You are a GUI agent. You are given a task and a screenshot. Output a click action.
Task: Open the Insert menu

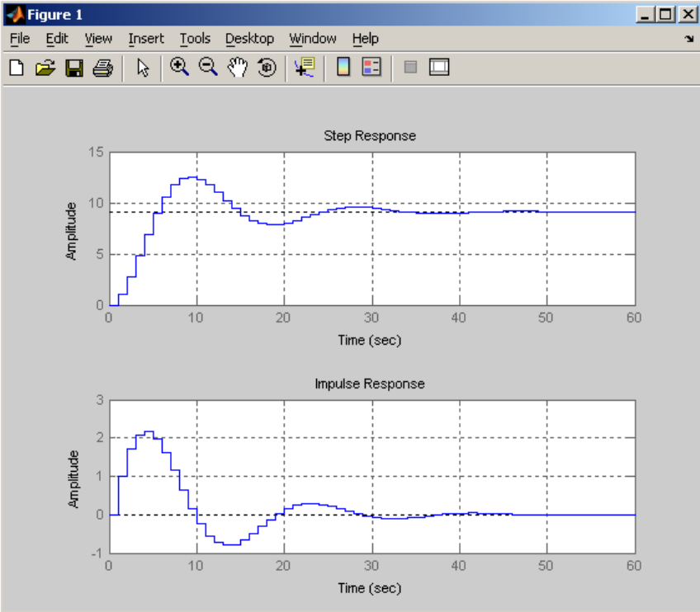coord(146,39)
